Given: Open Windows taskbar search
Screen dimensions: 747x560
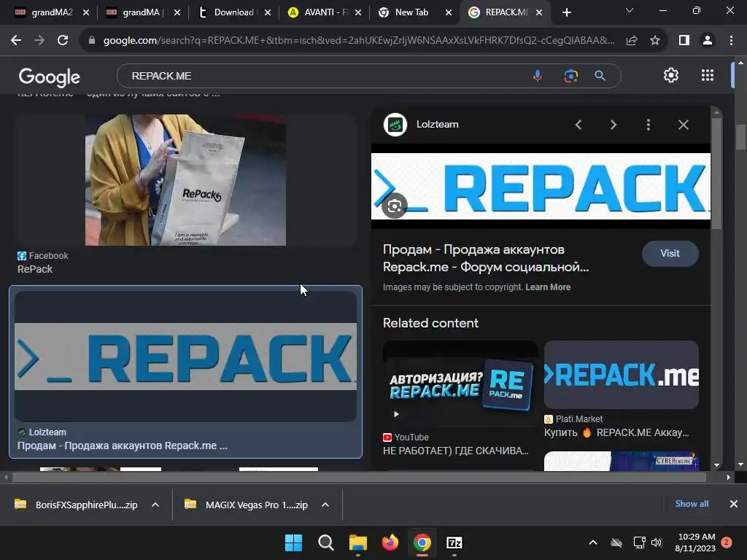Looking at the screenshot, I should click(x=326, y=542).
